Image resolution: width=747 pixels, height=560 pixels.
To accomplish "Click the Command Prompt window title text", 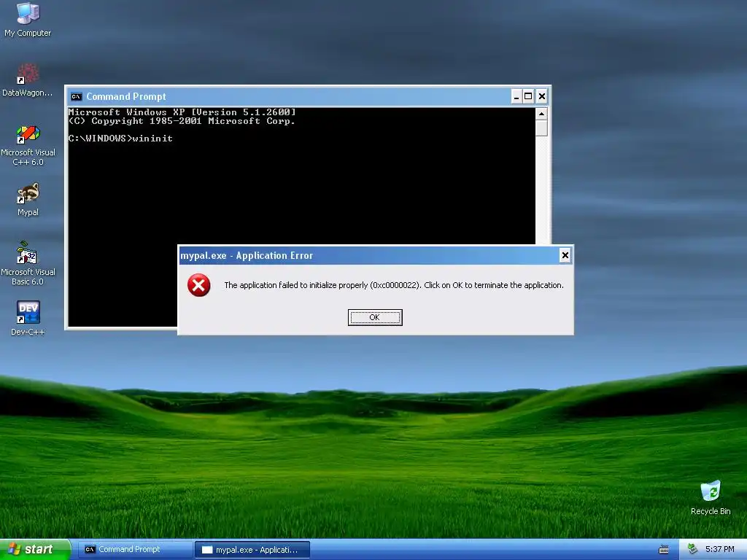I will point(125,97).
